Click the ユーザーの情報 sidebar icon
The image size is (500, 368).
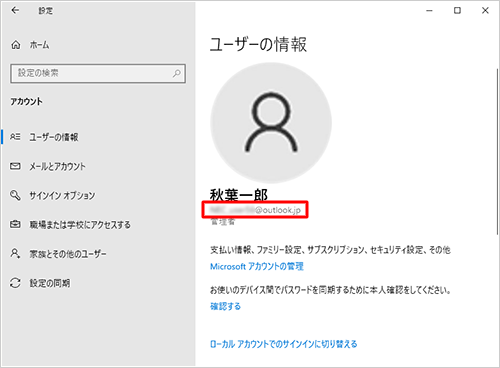tap(15, 137)
